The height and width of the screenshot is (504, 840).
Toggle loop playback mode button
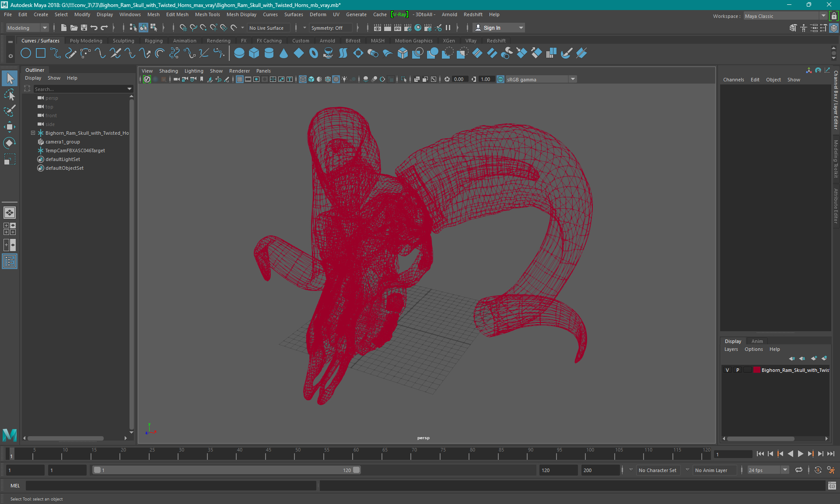coord(799,470)
